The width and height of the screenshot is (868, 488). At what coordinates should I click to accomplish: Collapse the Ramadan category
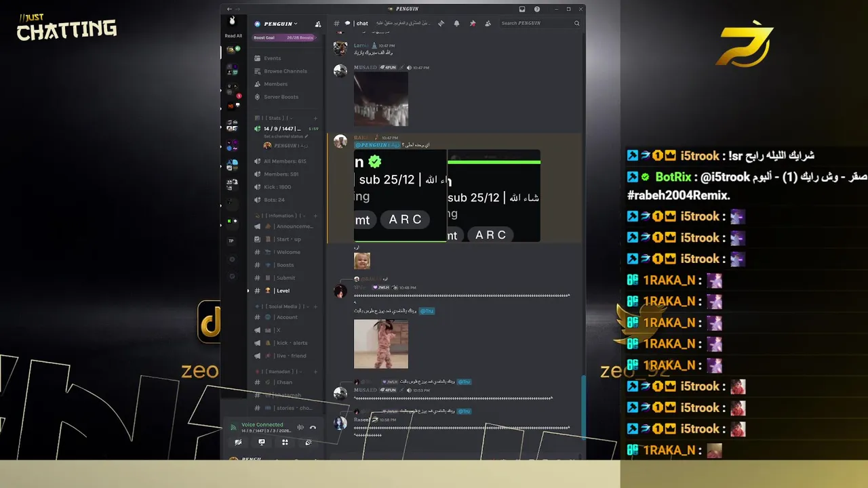(278, 371)
